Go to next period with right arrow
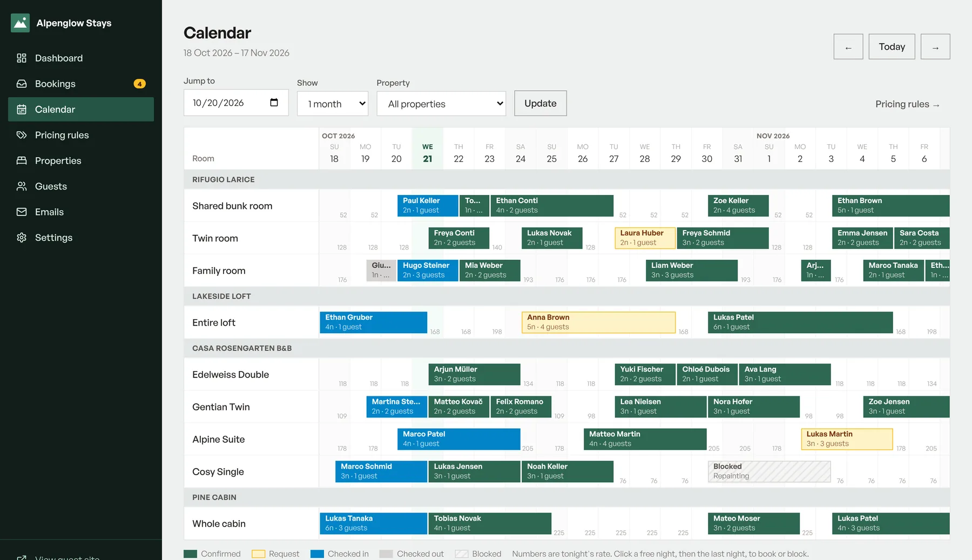The image size is (972, 560). point(935,47)
